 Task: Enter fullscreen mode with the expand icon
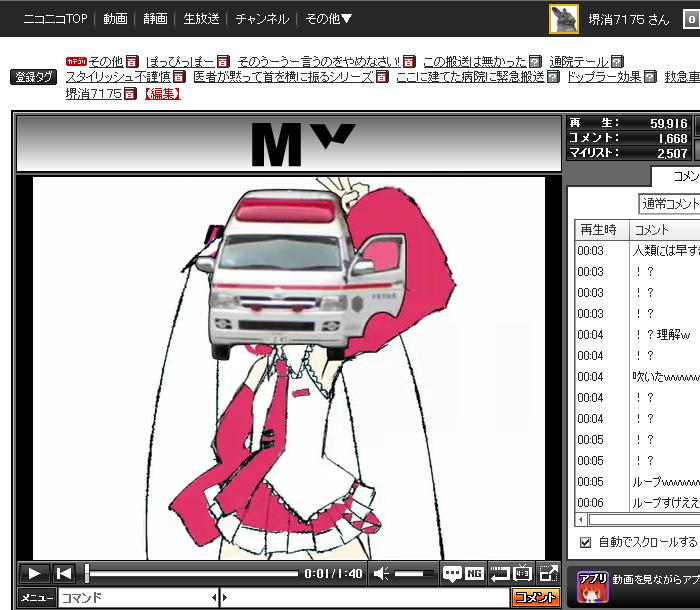click(548, 573)
